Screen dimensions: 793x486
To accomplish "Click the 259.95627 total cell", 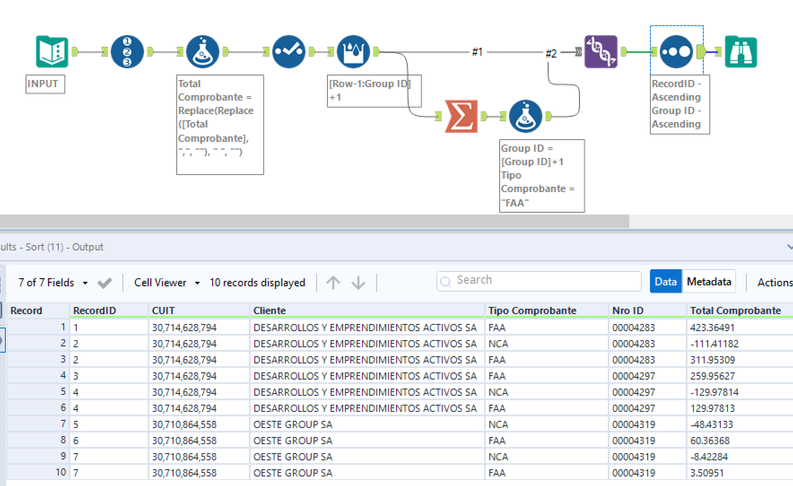I will coord(740,376).
